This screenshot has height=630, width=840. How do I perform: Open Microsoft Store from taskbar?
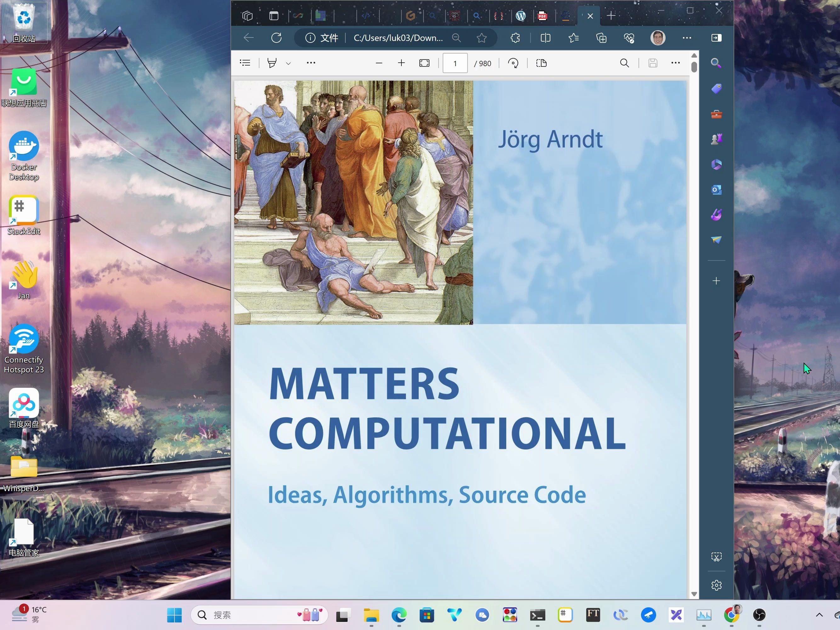pos(427,615)
